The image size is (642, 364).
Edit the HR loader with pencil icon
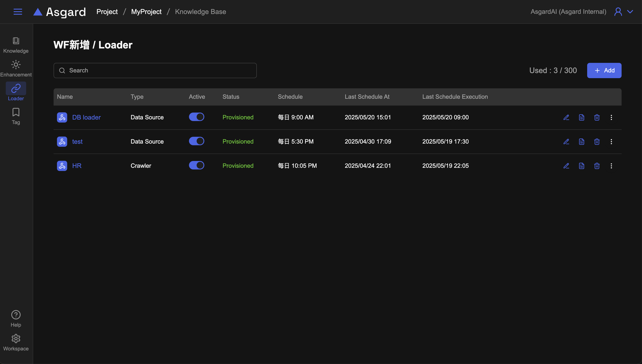click(x=566, y=166)
